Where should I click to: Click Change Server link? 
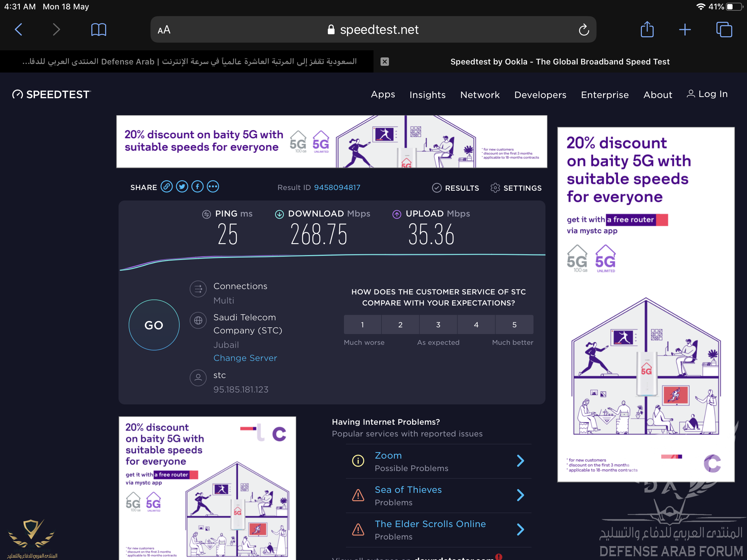(x=245, y=358)
